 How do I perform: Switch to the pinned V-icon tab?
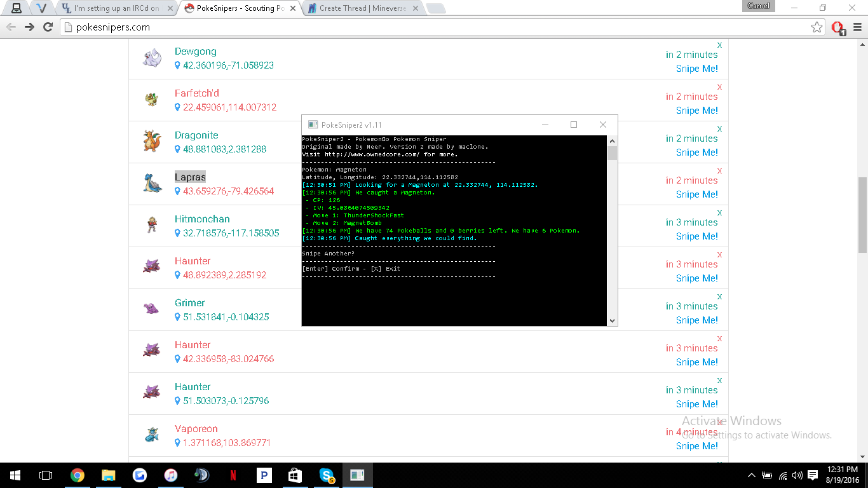(x=42, y=8)
